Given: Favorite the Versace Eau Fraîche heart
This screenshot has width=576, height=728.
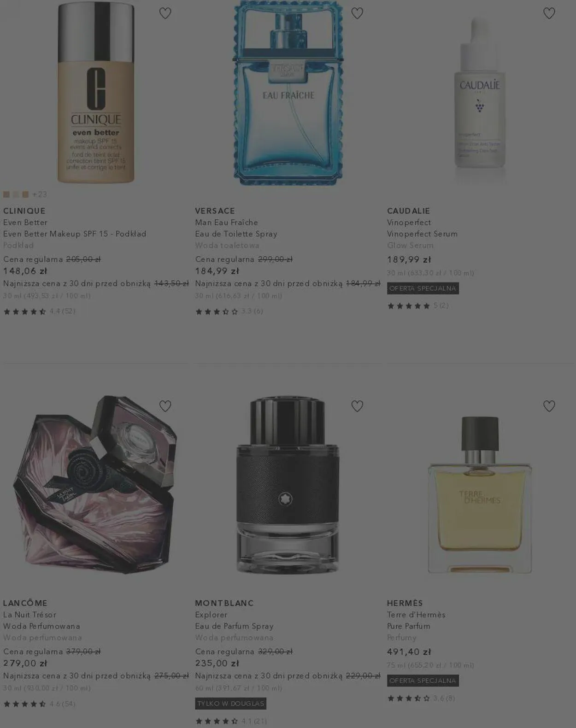Looking at the screenshot, I should coord(357,13).
